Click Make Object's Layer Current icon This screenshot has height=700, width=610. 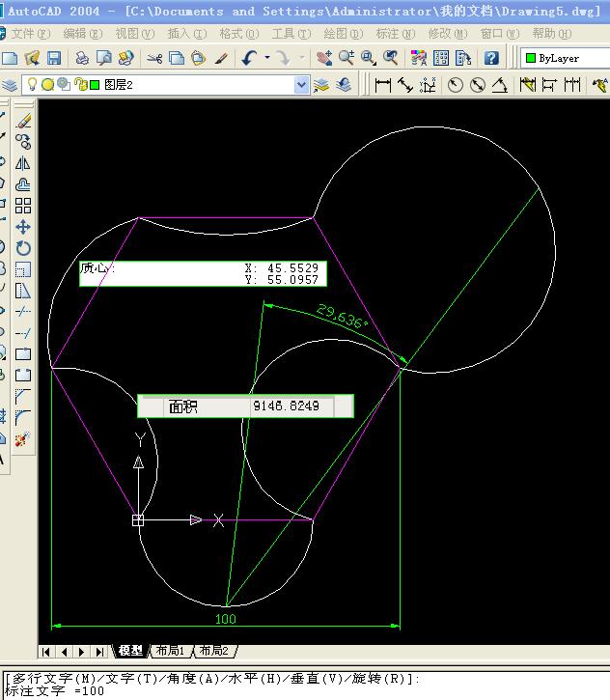click(321, 85)
